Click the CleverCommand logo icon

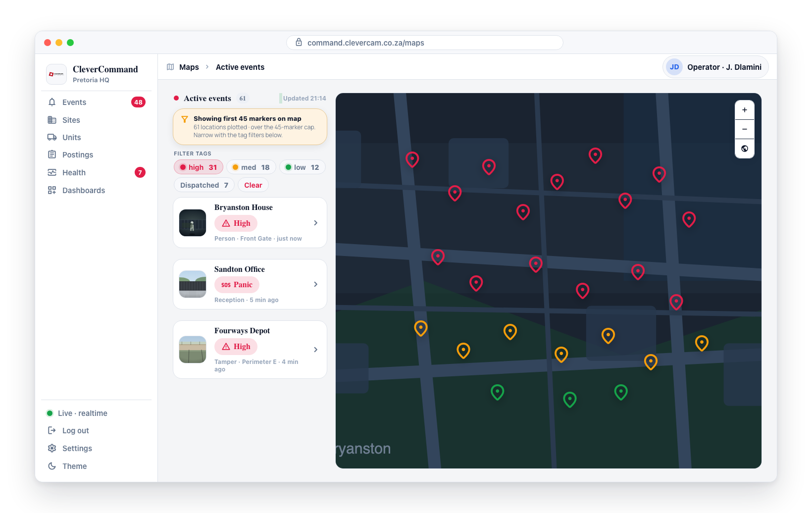(x=56, y=74)
